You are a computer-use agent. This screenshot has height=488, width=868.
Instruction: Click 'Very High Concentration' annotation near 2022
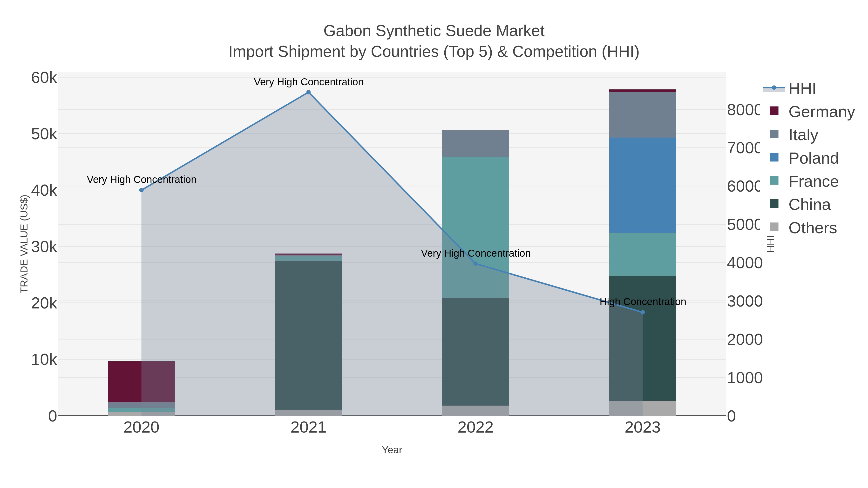476,253
